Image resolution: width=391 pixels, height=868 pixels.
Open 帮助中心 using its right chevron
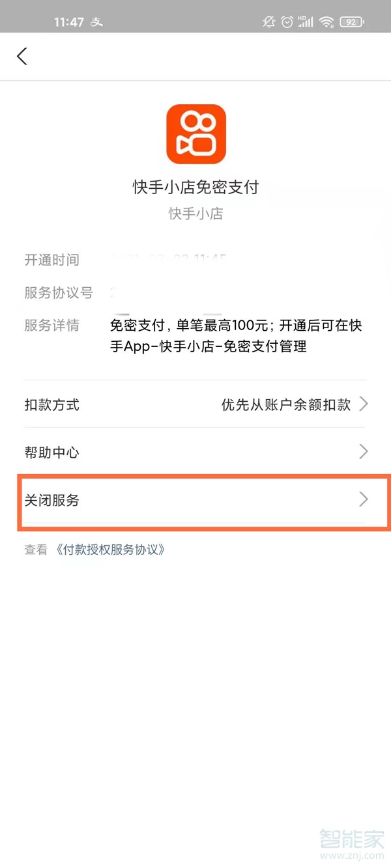pyautogui.click(x=364, y=452)
